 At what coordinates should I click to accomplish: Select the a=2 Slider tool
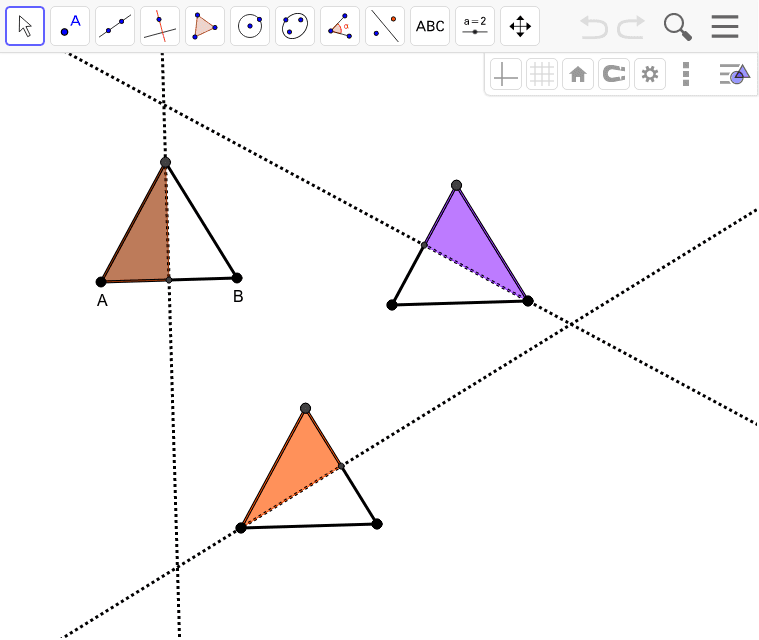click(475, 26)
